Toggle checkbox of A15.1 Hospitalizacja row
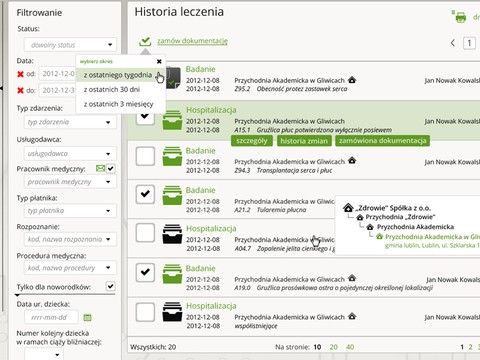 click(145, 117)
